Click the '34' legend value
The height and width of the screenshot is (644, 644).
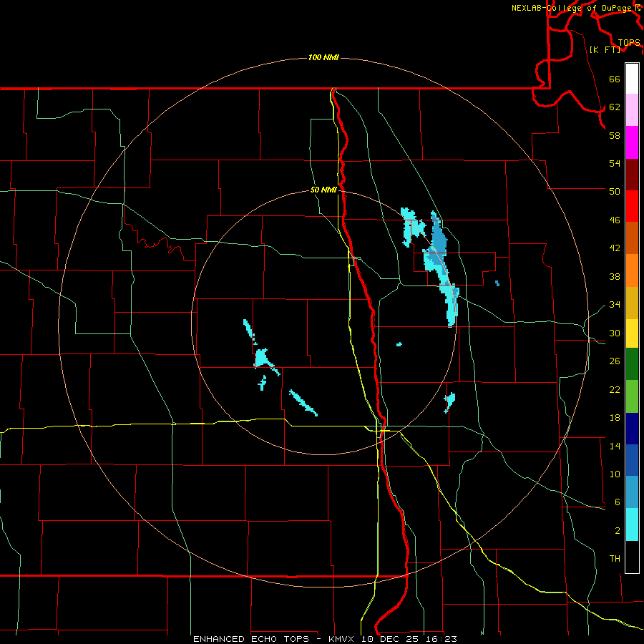pos(615,305)
